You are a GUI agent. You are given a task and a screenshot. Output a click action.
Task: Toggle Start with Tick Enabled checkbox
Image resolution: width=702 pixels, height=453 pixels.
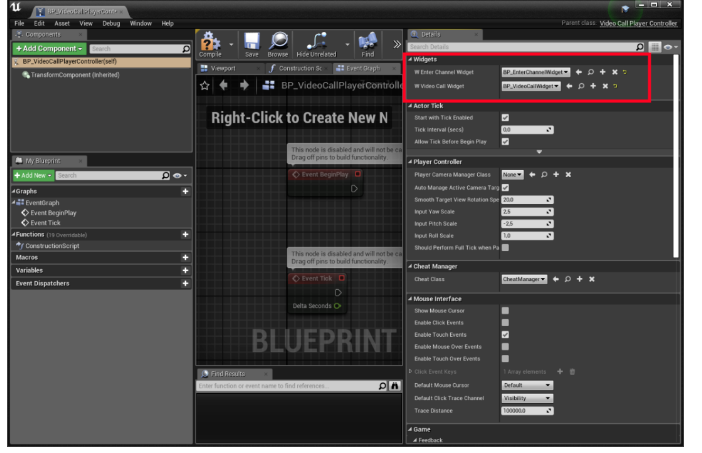(x=505, y=118)
